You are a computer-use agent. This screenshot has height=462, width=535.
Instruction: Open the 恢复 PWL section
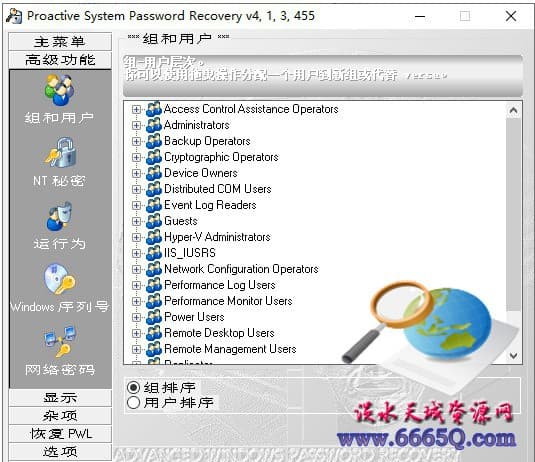click(x=60, y=434)
